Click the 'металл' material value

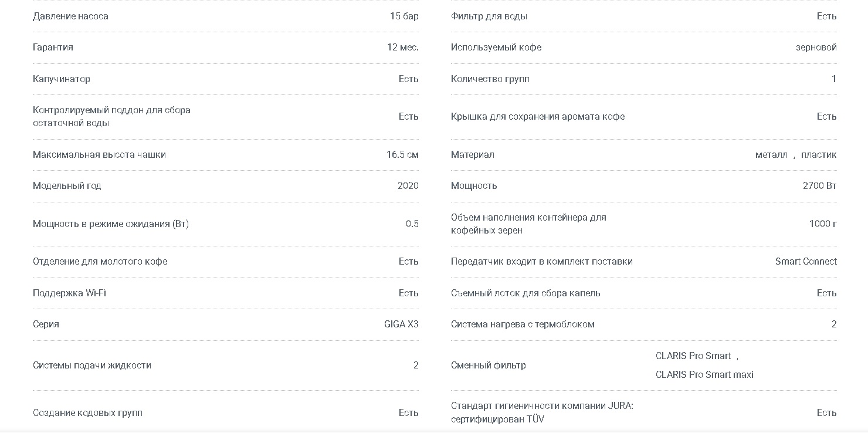click(771, 155)
